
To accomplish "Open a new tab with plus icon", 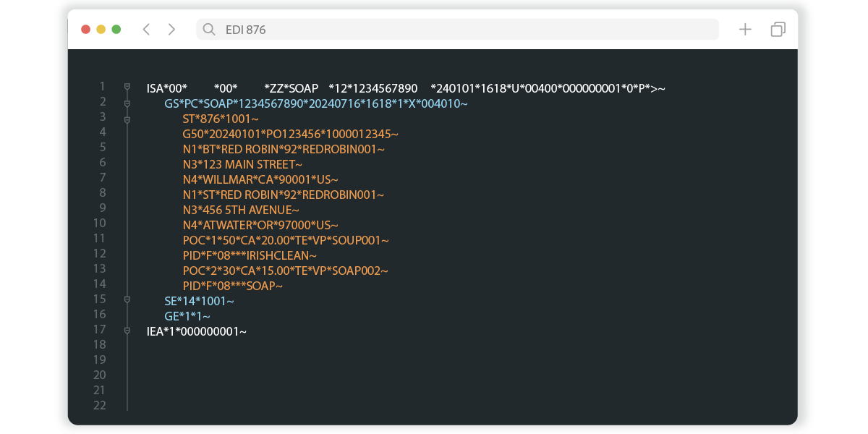I will (745, 29).
